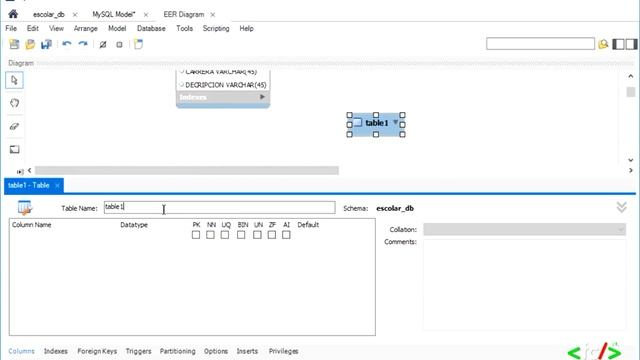Open the Model menu
The image size is (640, 360).
point(117,28)
